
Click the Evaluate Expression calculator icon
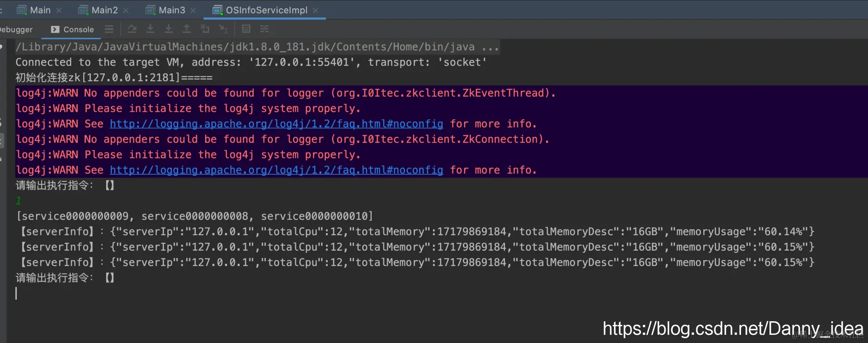pos(246,29)
